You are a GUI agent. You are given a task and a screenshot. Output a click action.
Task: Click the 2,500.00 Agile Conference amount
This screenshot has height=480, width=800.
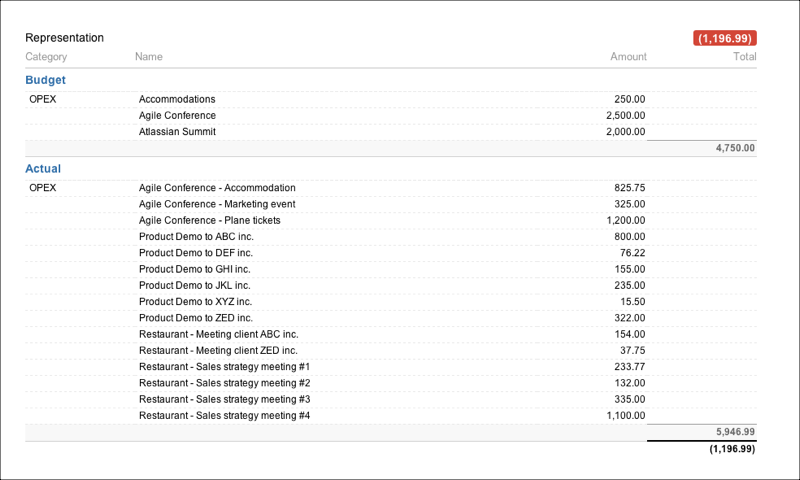click(625, 116)
